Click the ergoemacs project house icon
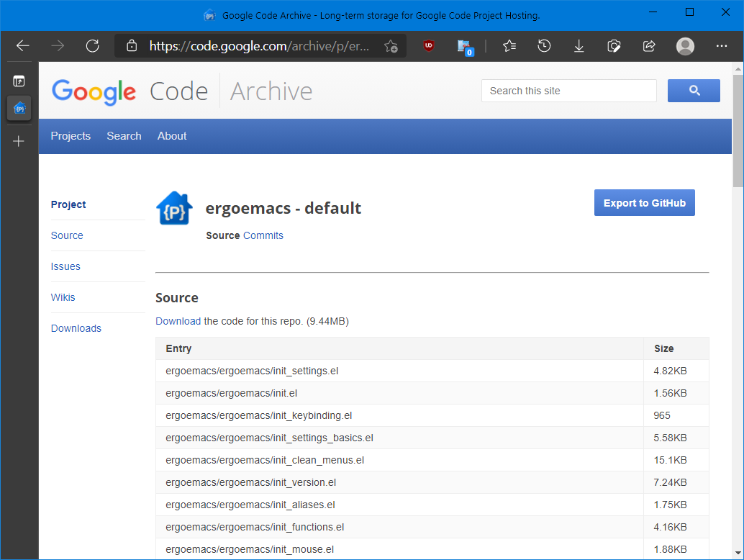The image size is (744, 560). pyautogui.click(x=174, y=208)
